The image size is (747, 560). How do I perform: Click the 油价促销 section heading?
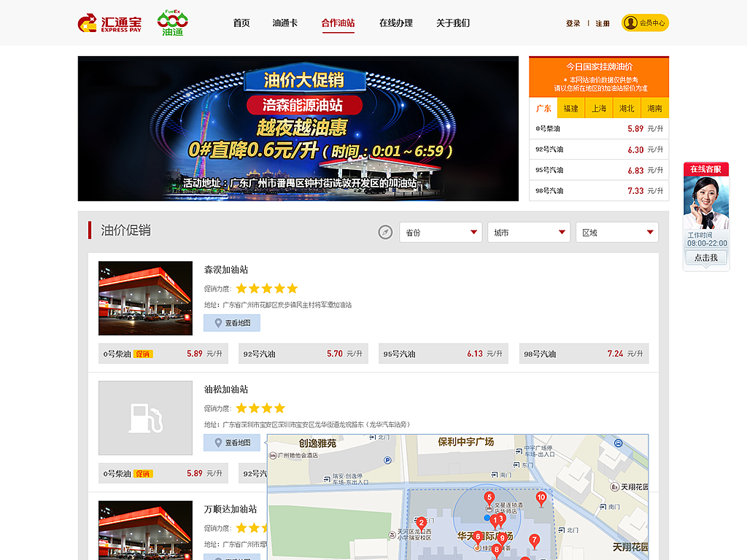click(x=125, y=230)
